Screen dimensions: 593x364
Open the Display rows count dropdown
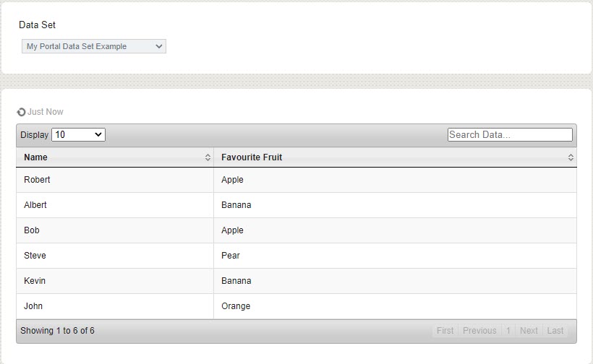[x=78, y=135]
